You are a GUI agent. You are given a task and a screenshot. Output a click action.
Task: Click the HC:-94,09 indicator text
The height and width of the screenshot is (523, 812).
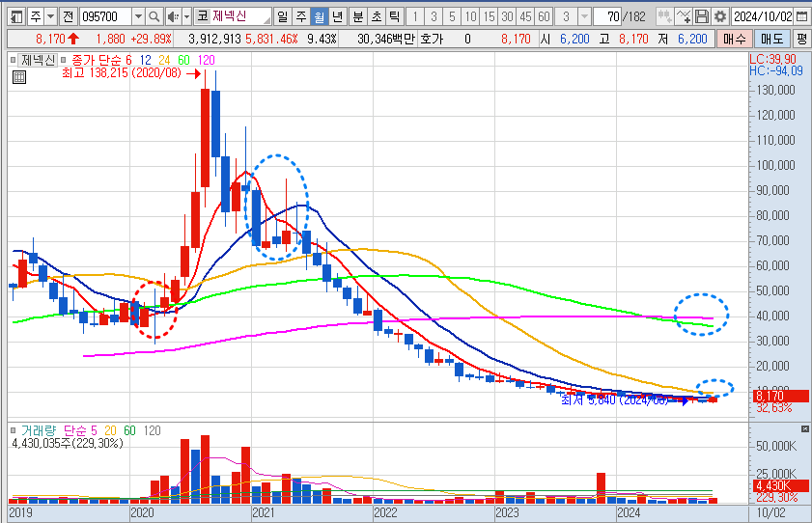(x=775, y=70)
